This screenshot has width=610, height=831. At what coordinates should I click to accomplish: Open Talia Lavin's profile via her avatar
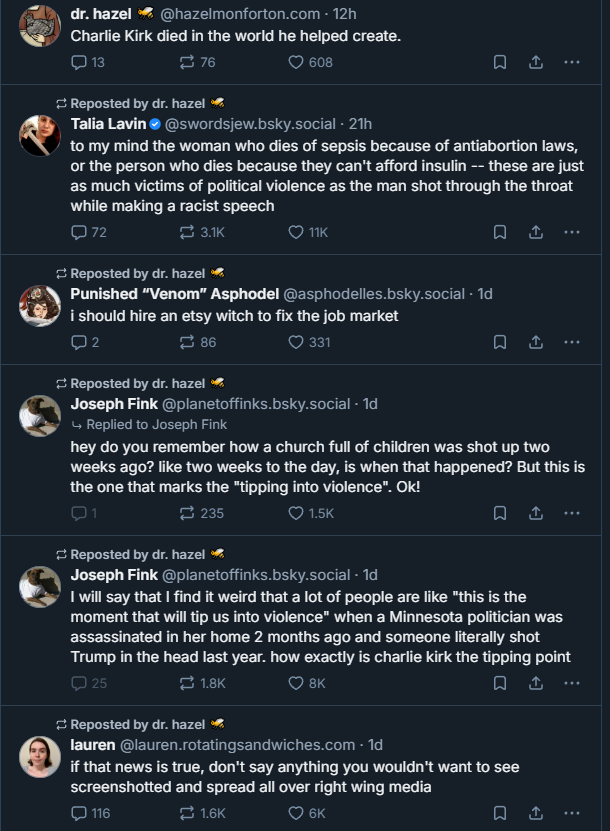40,136
